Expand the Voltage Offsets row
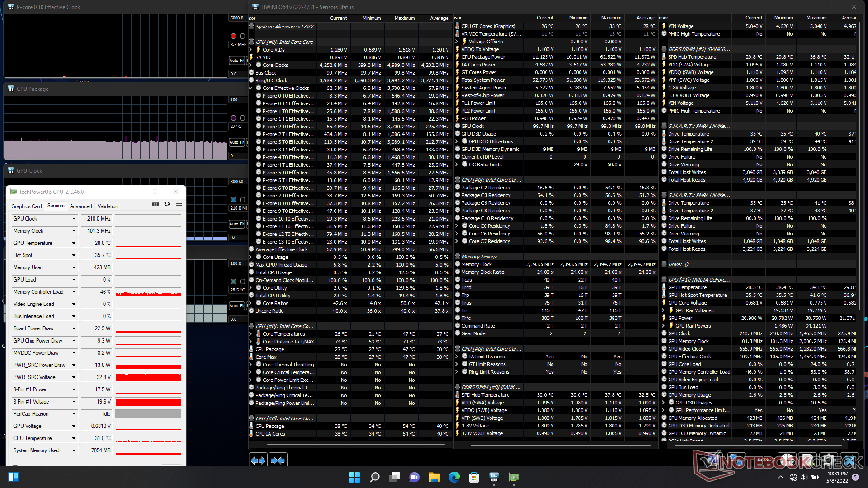 (457, 42)
